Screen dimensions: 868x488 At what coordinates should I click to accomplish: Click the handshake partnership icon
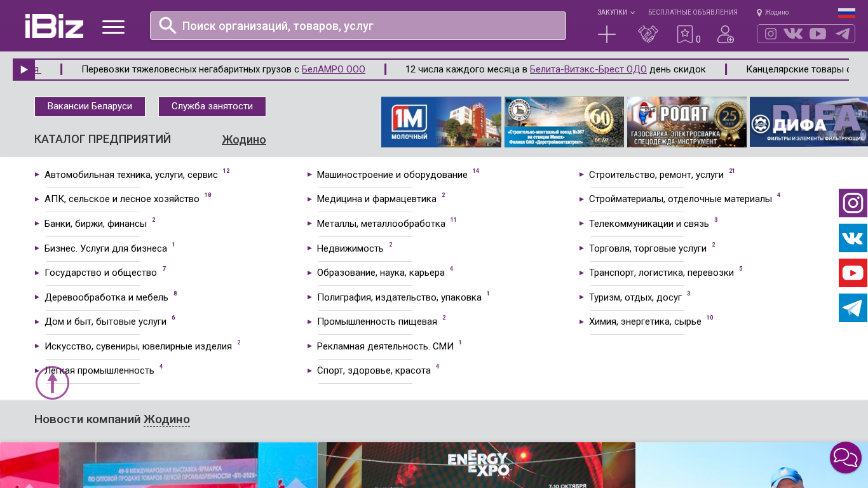[648, 34]
